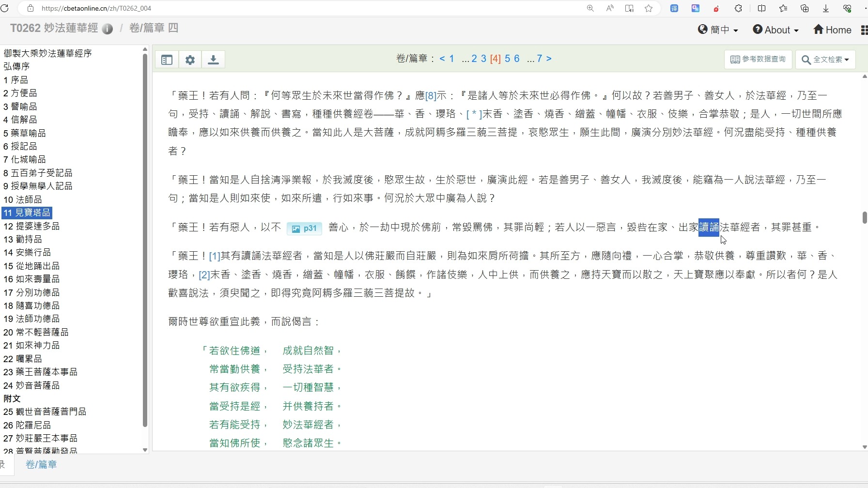Open chapter 1 序品

click(x=16, y=80)
